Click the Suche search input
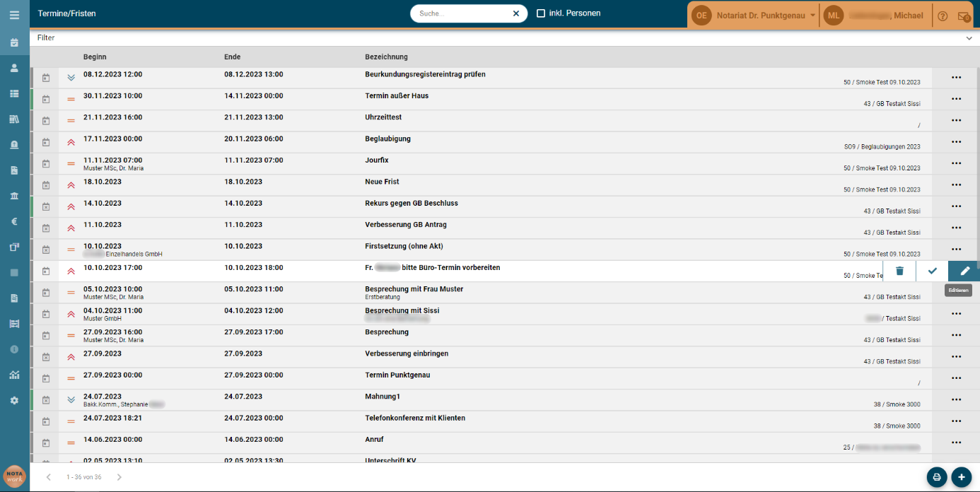Screen dimensions: 980x492 (x=462, y=13)
